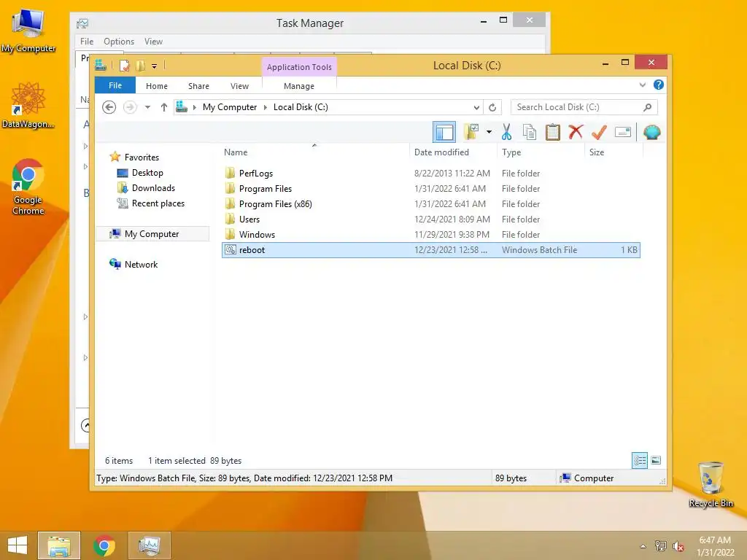The image size is (747, 560).
Task: Open Customize Quick Access Toolbar dropdown
Action: pos(155,66)
